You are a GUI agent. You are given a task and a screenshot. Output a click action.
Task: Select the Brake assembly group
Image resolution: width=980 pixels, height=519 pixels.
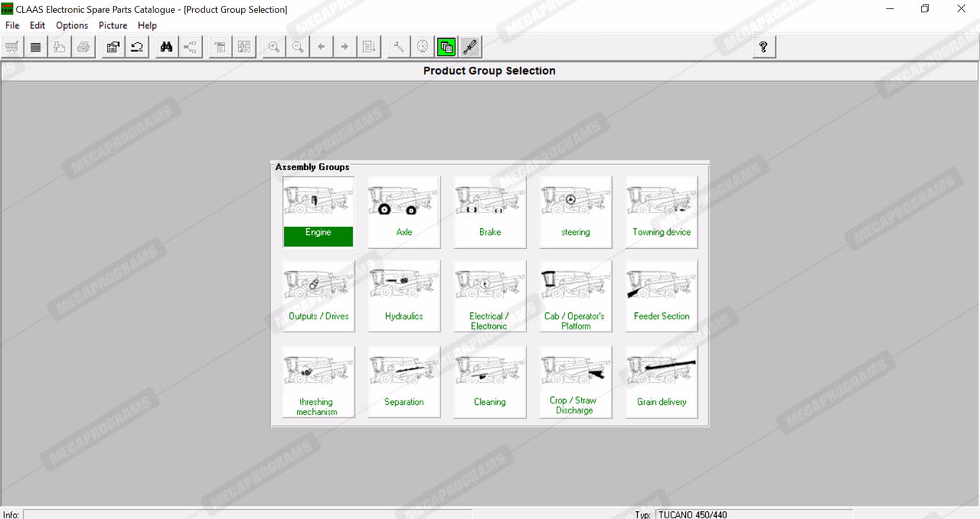click(490, 212)
